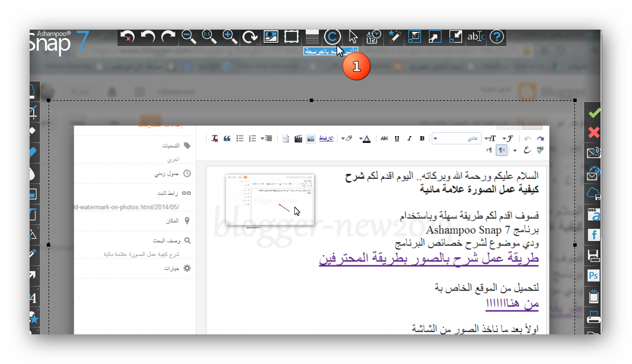Open the من هنا download link
Viewport: 632px width, 364px height.
click(512, 304)
